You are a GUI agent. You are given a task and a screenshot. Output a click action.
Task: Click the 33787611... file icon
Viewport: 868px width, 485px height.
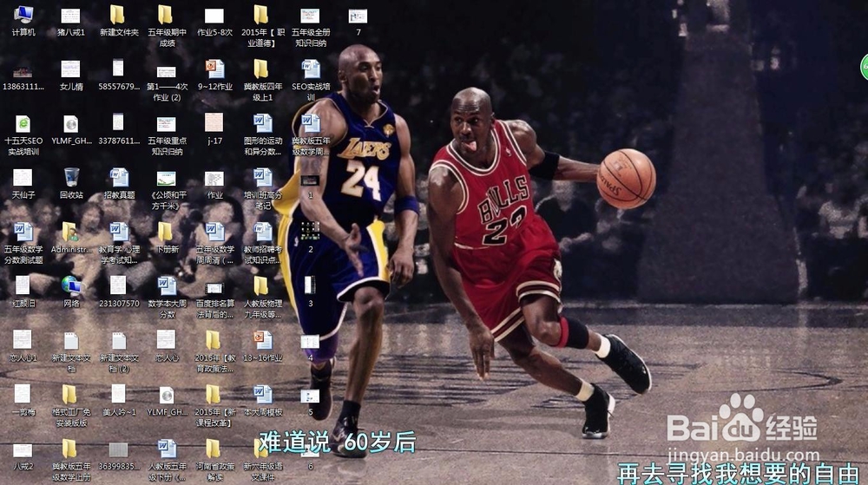tap(118, 122)
